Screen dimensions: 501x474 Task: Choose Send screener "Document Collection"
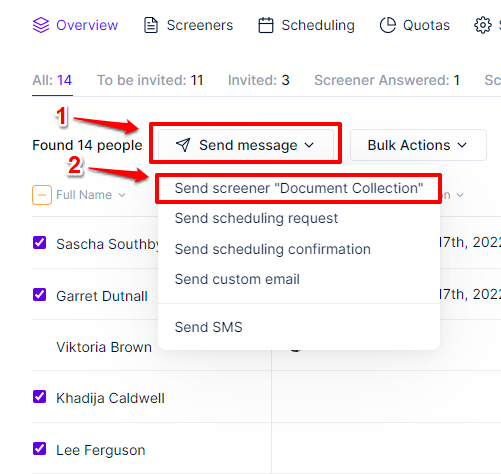pos(299,188)
